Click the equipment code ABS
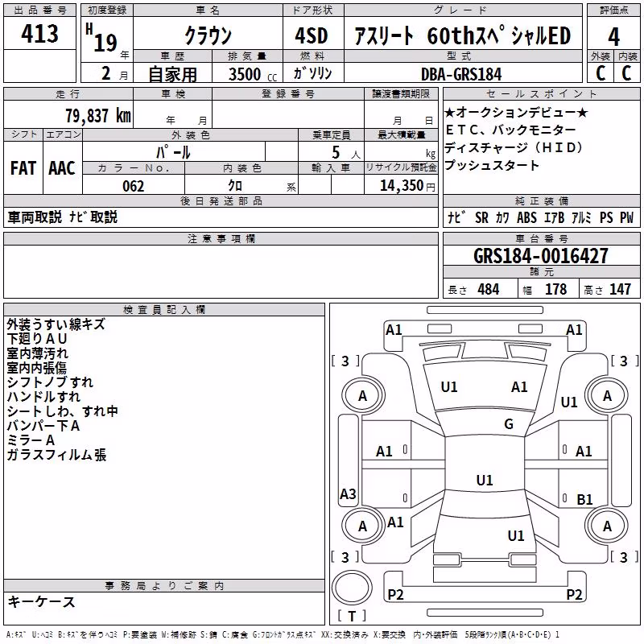Viewport: 644px width, 644px height. 526,217
